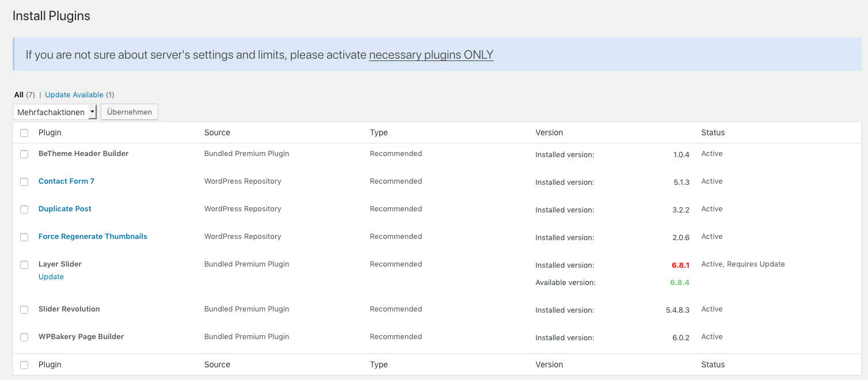Click the BeTheme Header Builder version 1.0.4
The image size is (868, 380).
click(x=682, y=155)
